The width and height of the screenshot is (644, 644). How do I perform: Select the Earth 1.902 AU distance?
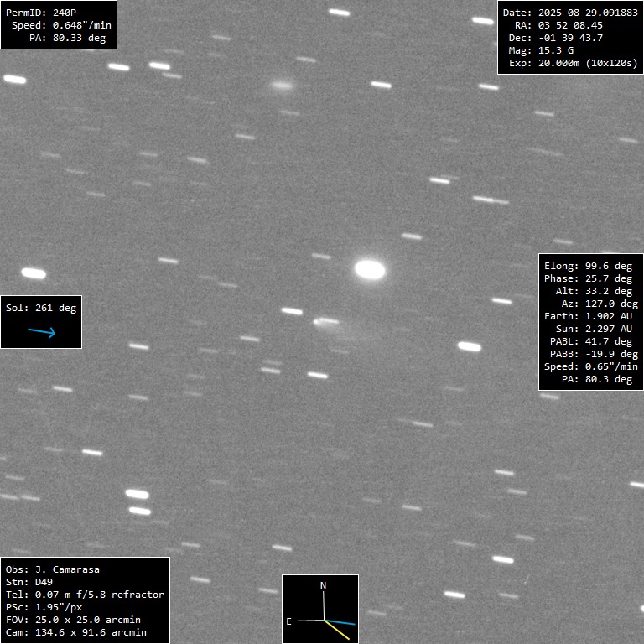tap(591, 316)
